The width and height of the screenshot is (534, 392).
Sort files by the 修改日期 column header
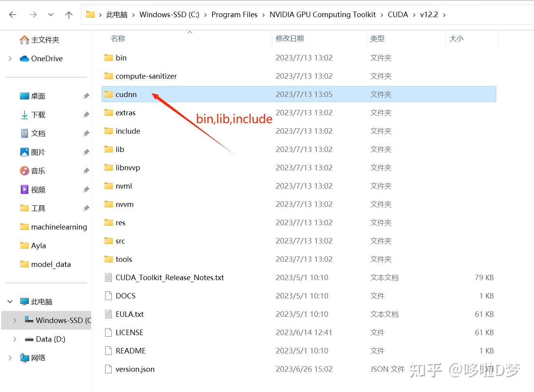(289, 38)
